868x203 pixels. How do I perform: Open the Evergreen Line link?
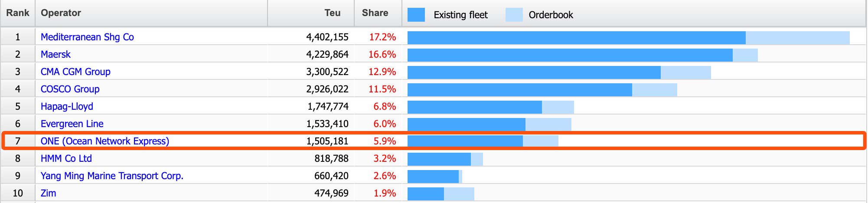pos(72,124)
